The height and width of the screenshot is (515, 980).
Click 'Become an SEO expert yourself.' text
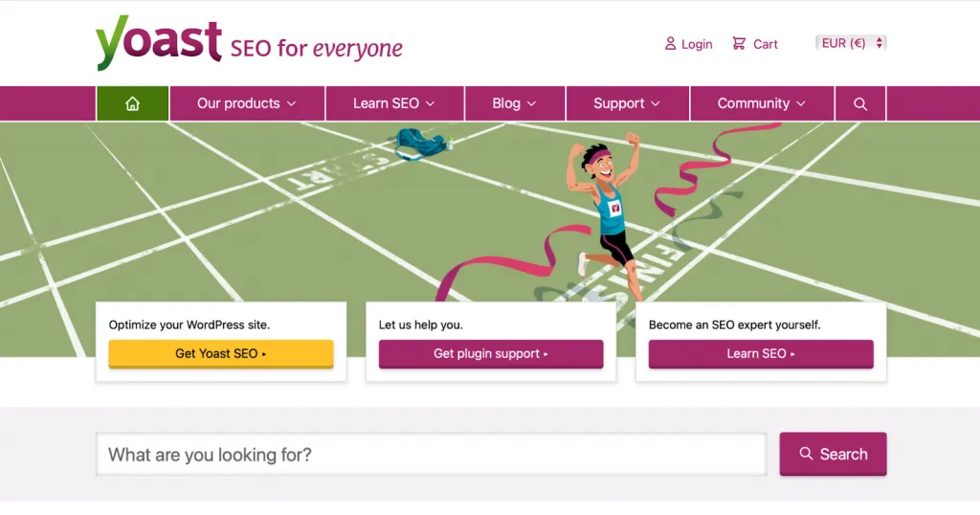734,325
